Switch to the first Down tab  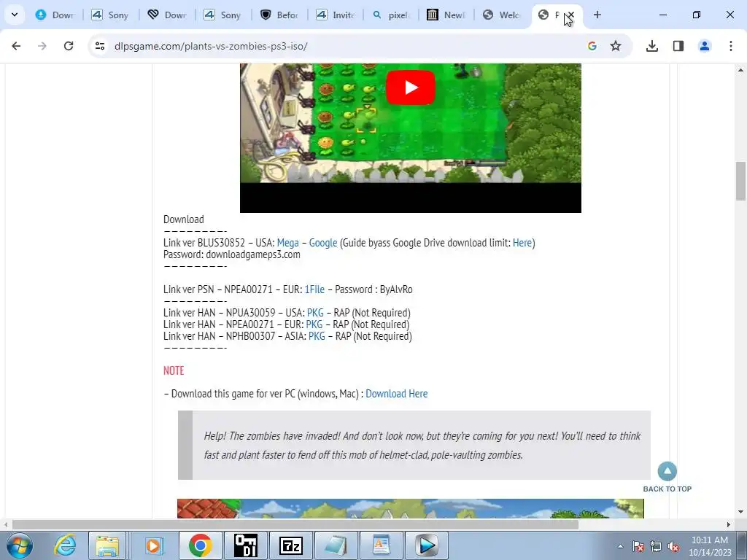tap(55, 15)
